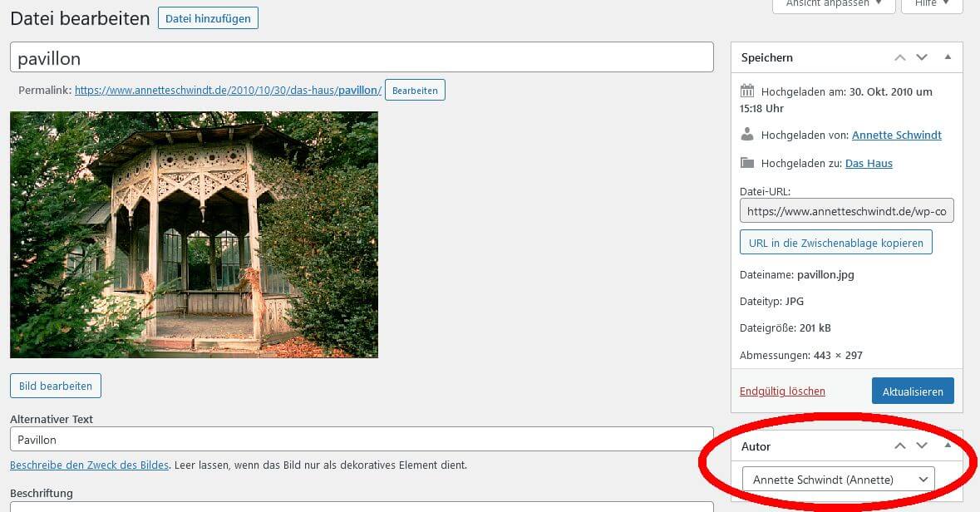This screenshot has height=512, width=980.
Task: Move Autor panel down with arrow
Action: 922,446
